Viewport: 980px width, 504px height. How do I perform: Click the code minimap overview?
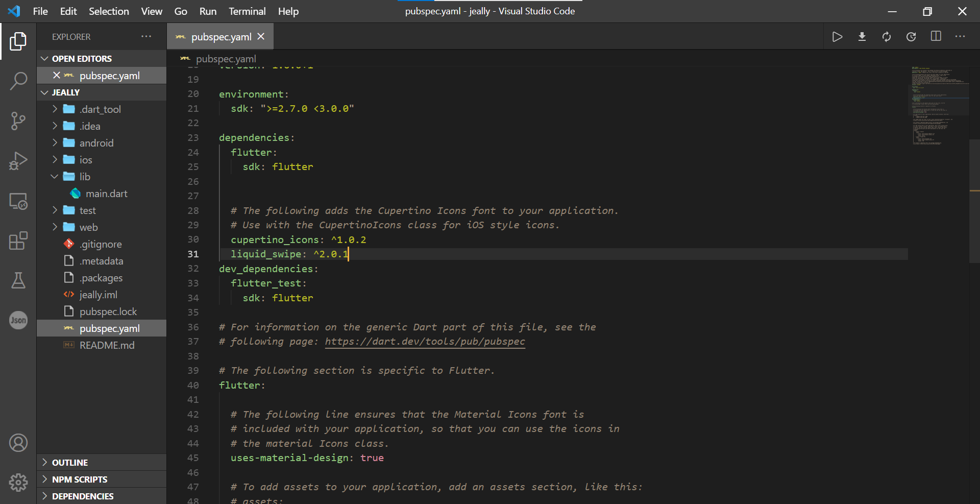tap(940, 106)
